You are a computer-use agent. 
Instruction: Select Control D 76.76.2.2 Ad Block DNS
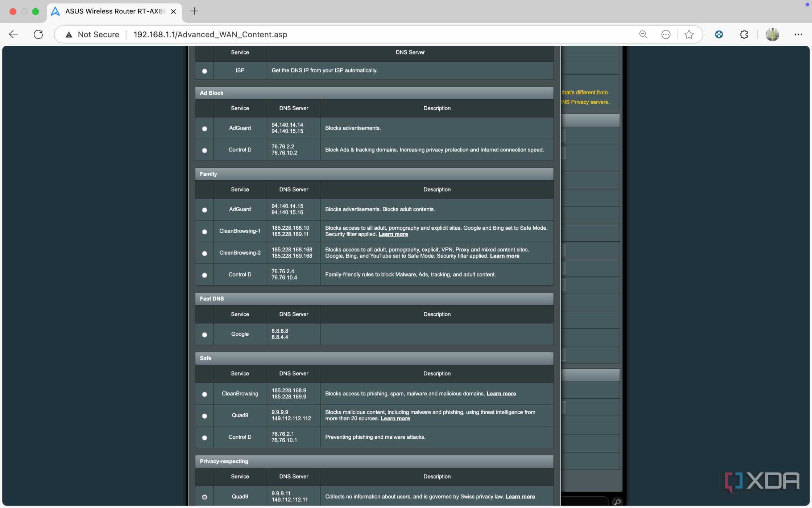click(x=204, y=150)
